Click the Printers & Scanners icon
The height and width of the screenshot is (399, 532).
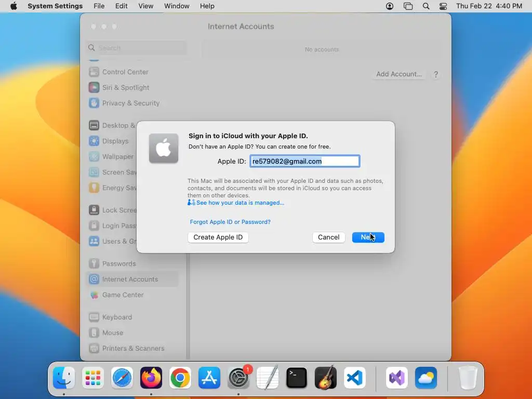click(x=94, y=349)
